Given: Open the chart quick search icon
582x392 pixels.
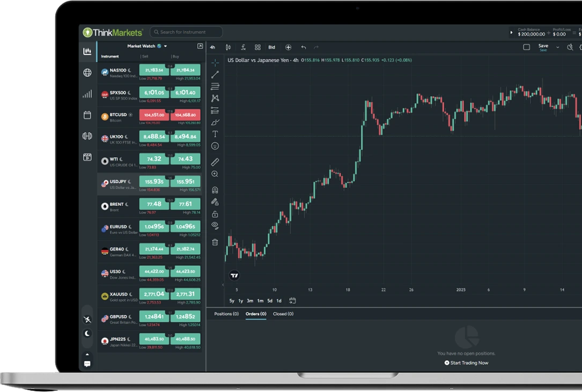Looking at the screenshot, I should (570, 47).
